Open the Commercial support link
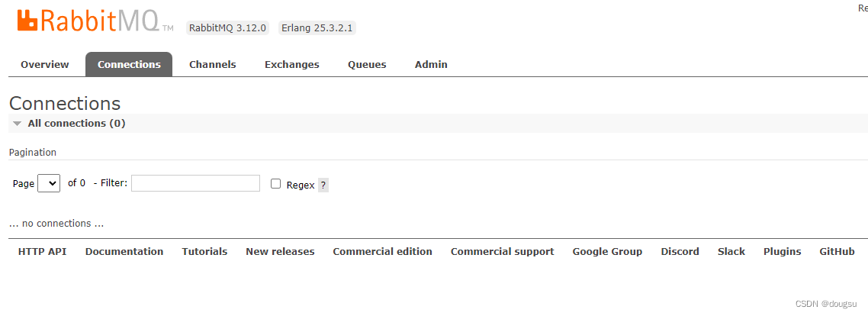This screenshot has height=316, width=868. [502, 251]
